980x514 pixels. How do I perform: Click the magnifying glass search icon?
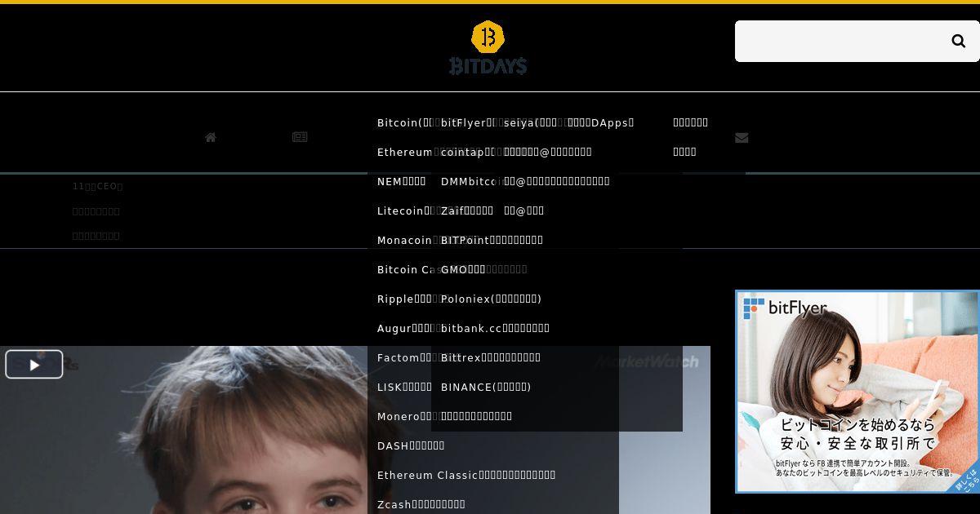pyautogui.click(x=958, y=41)
